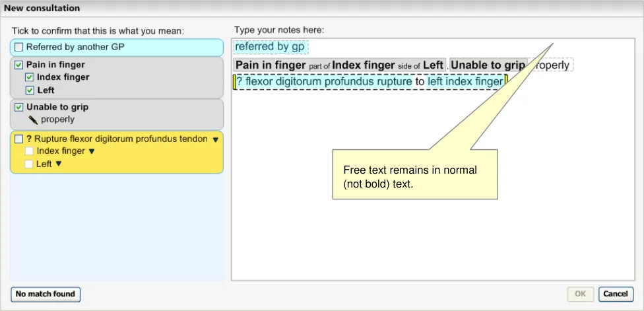Click the pencil icon beside "properly"
Image resolution: width=644 pixels, height=311 pixels.
tap(33, 120)
